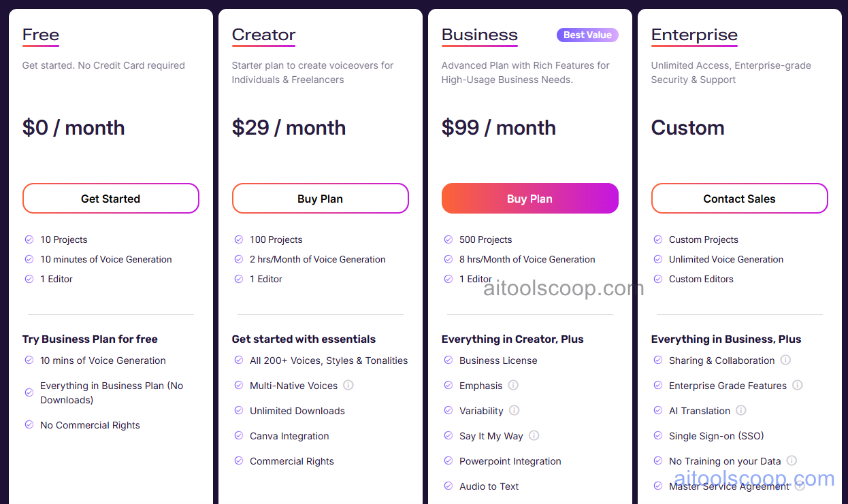Click the info icon next to No Training on your Data
This screenshot has width=848, height=504.
(792, 461)
